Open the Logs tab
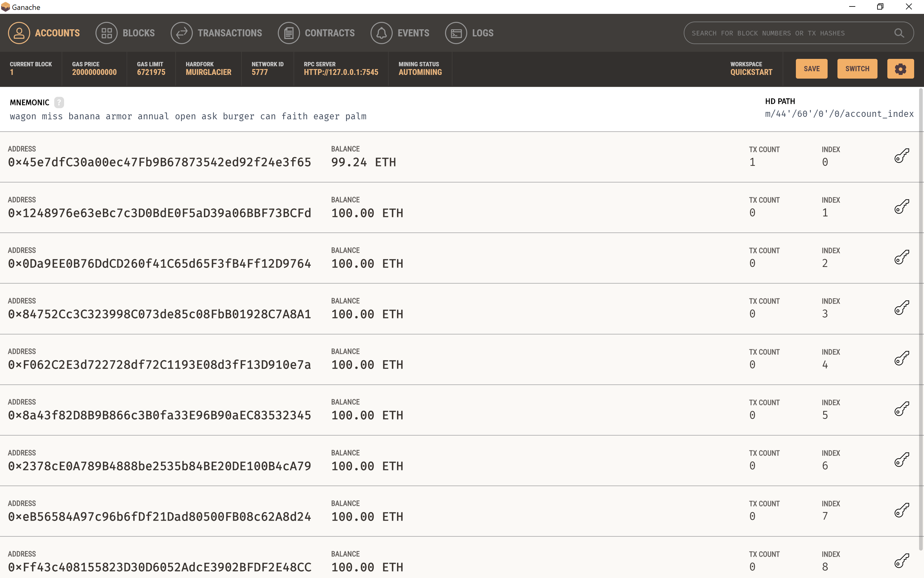924x578 pixels. [469, 33]
